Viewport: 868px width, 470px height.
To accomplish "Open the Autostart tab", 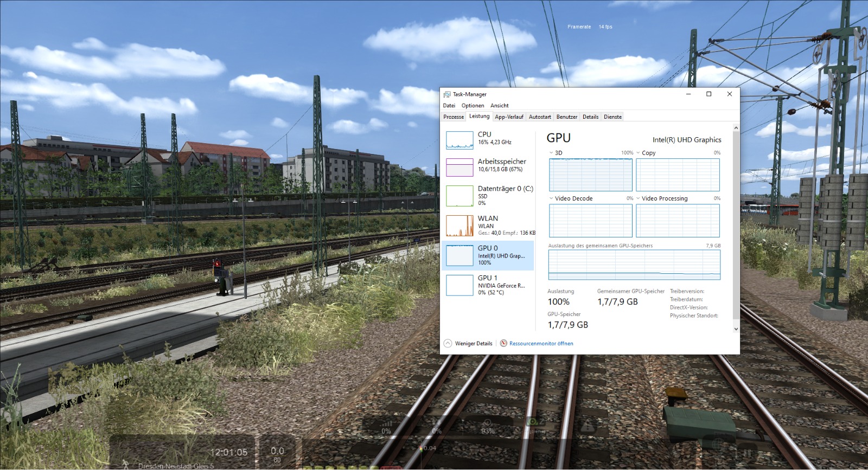I will (540, 117).
